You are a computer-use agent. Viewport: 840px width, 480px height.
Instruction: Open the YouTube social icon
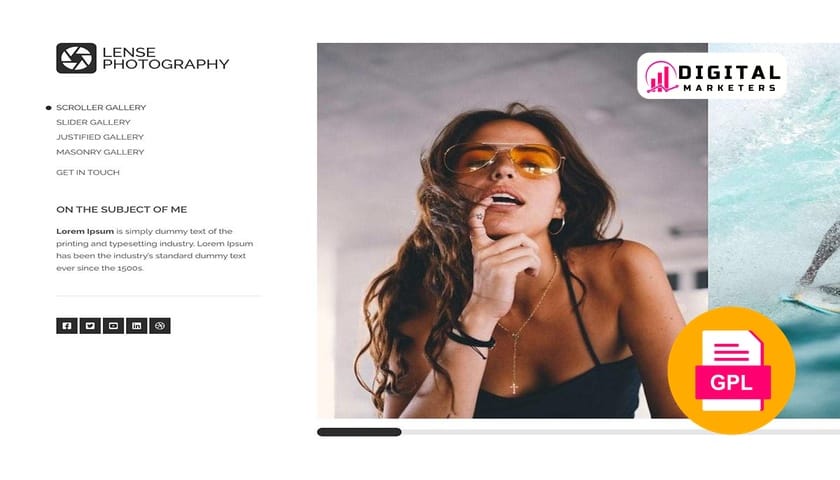coord(113,326)
